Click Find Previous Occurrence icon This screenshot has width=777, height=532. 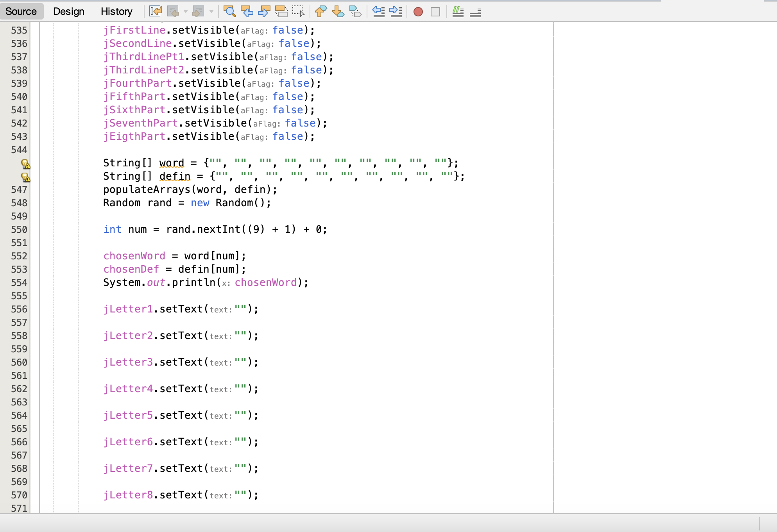point(247,11)
